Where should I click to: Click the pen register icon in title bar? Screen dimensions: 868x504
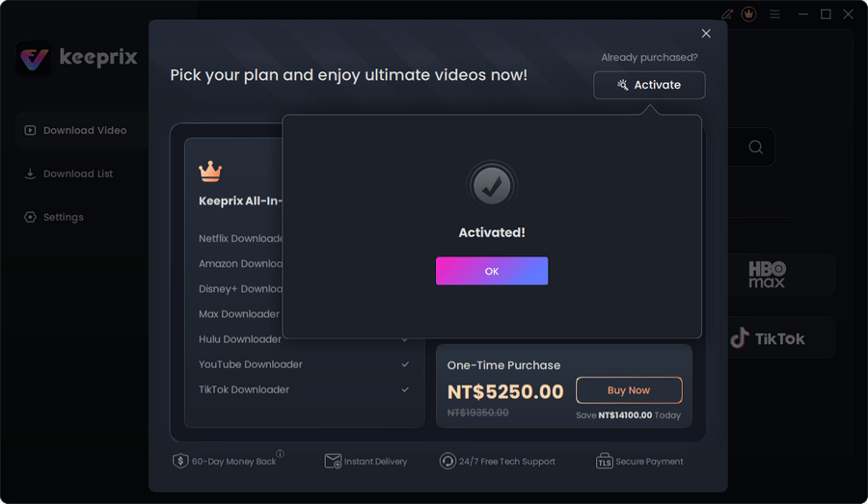727,14
